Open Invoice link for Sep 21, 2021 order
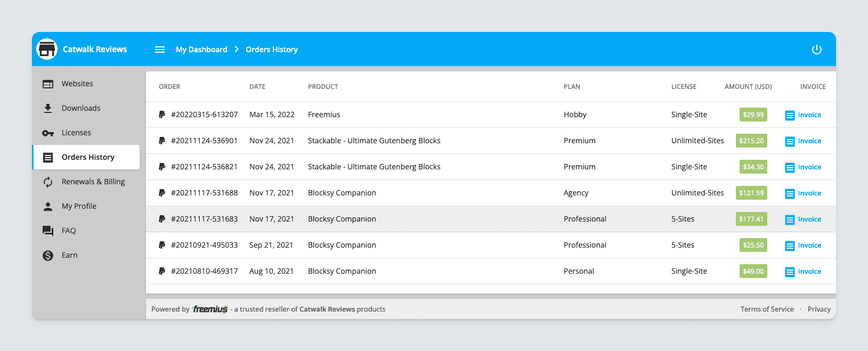Screen dimensions: 868x351 click(x=809, y=246)
